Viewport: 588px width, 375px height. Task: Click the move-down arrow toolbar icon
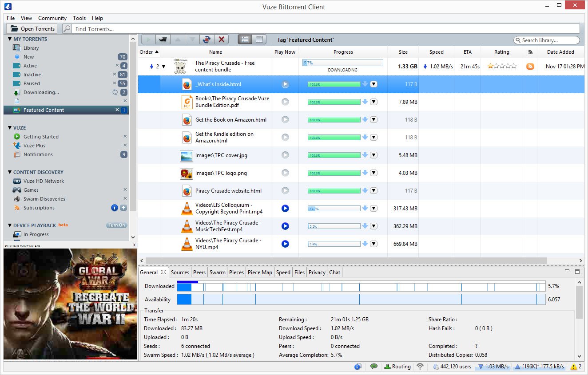[192, 39]
